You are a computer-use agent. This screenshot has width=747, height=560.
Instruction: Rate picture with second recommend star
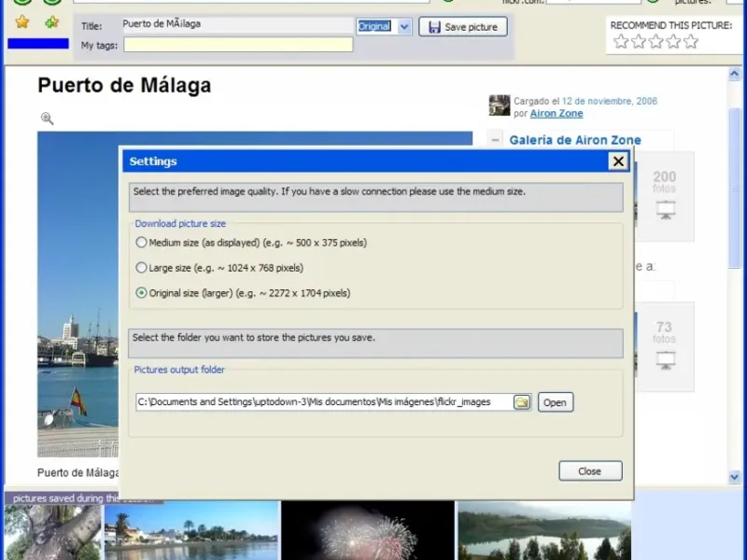[x=639, y=41]
